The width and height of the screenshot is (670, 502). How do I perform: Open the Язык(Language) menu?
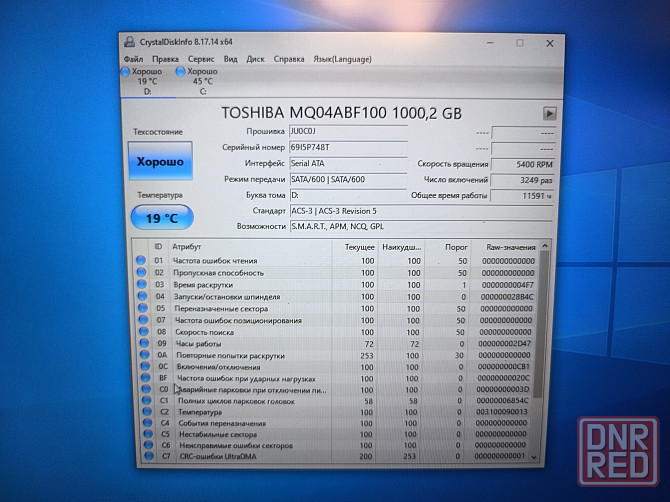click(341, 60)
